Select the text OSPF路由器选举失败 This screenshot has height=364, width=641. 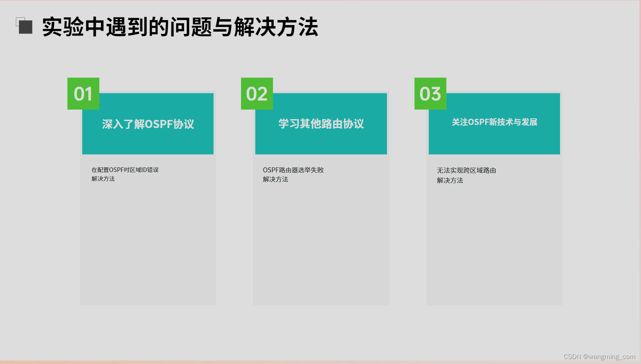[294, 170]
